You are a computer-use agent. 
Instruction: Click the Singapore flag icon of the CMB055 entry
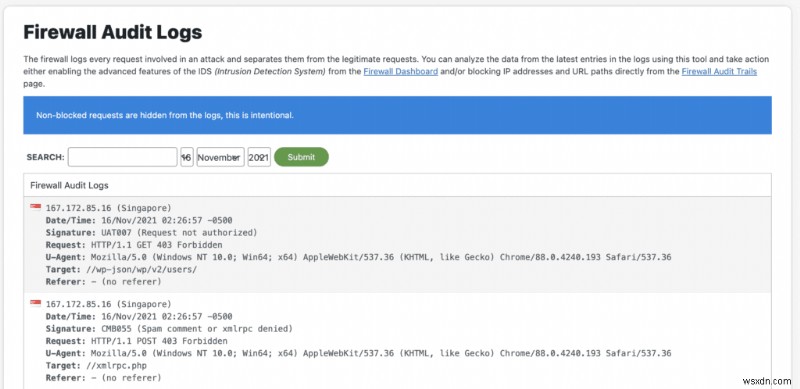tap(35, 303)
